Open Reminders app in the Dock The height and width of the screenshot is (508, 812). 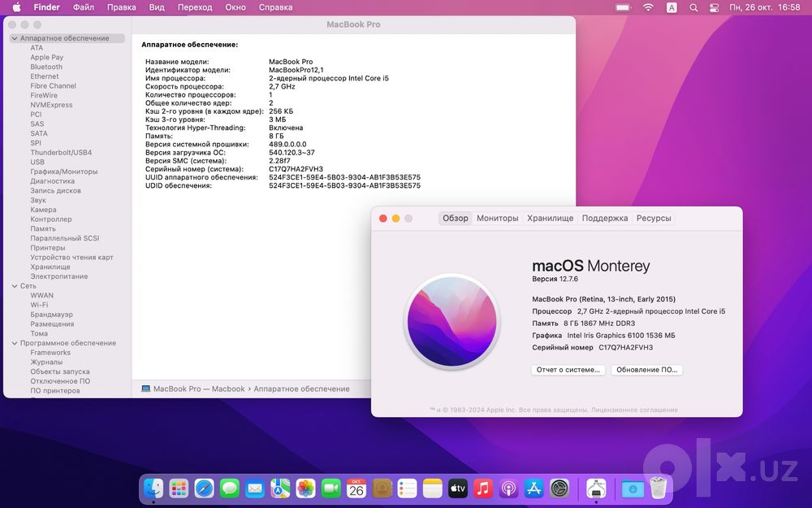(407, 488)
